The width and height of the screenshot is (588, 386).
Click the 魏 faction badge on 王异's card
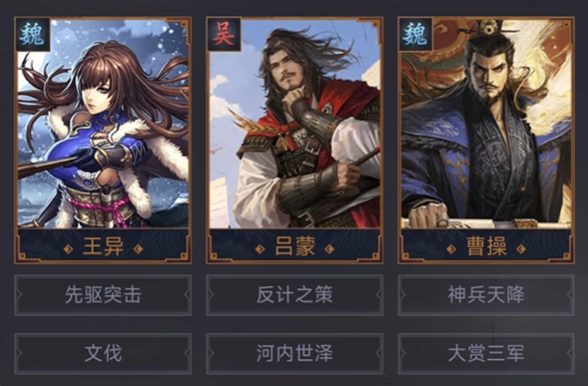[x=33, y=35]
